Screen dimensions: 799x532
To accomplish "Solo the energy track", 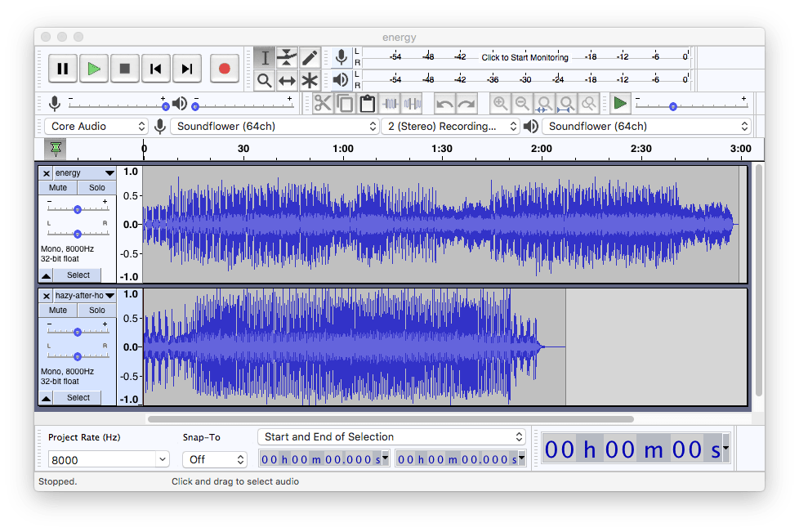I will point(97,187).
